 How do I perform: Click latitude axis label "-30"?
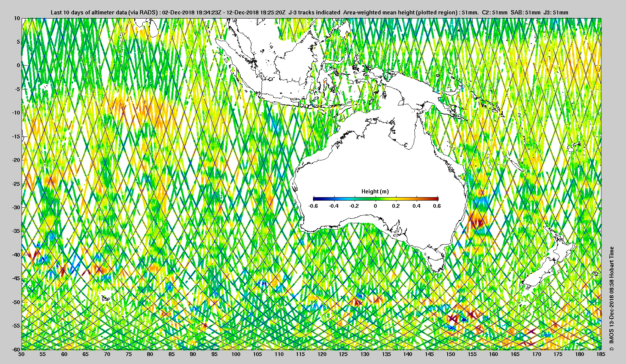pyautogui.click(x=16, y=207)
